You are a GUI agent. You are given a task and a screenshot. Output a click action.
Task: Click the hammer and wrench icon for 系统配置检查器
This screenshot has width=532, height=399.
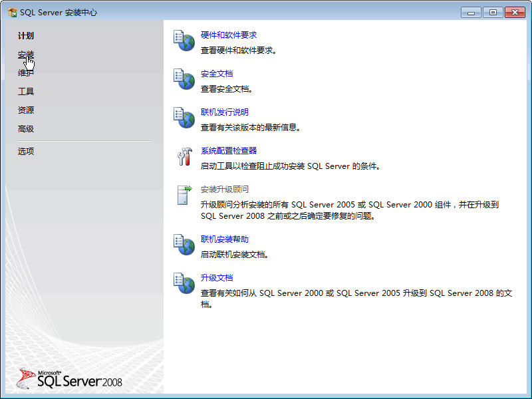pos(185,156)
